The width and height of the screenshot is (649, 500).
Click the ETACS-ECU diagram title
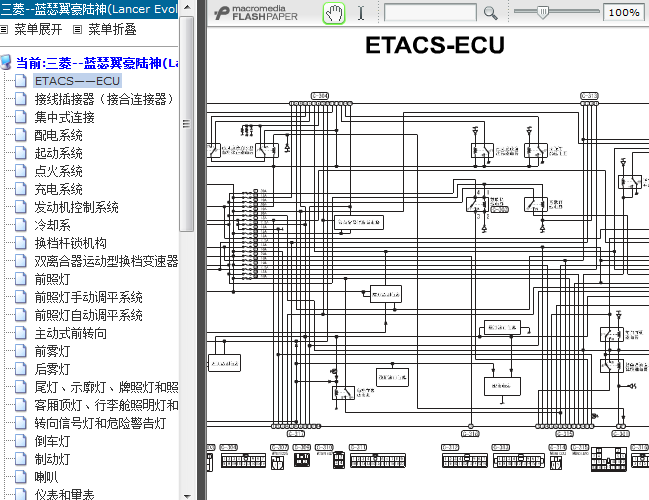pyautogui.click(x=435, y=45)
